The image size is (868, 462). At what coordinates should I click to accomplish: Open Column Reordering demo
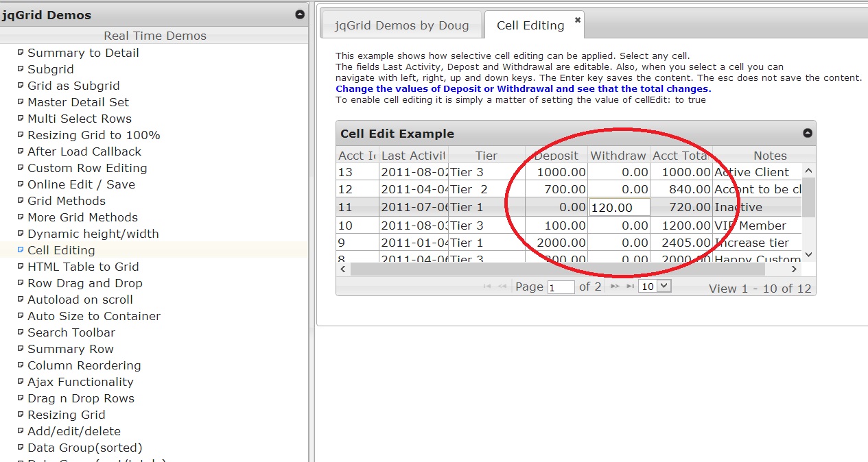pos(84,365)
